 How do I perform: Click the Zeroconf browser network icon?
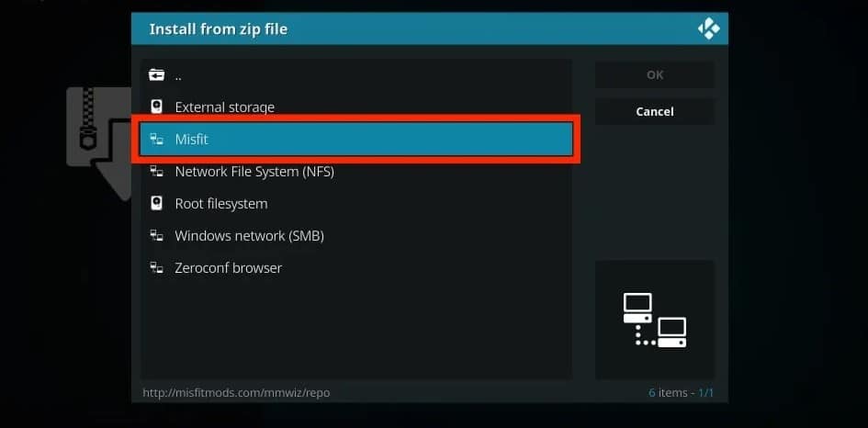coord(157,268)
